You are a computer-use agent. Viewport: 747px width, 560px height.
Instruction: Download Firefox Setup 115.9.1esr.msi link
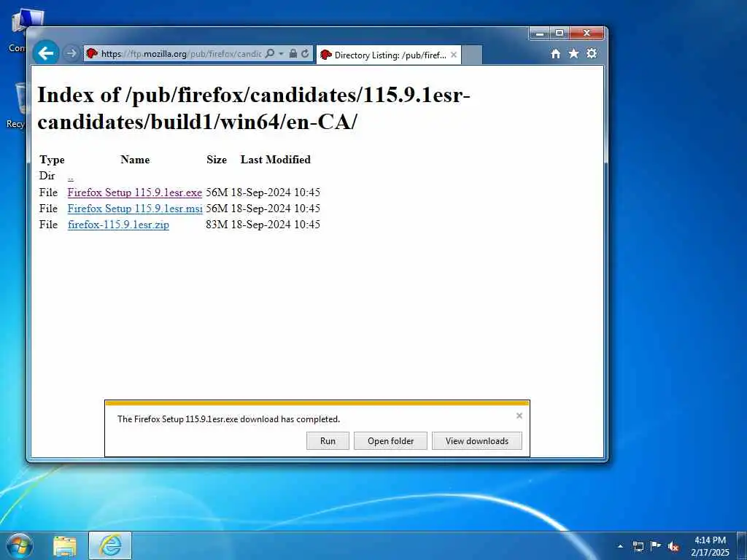(135, 209)
